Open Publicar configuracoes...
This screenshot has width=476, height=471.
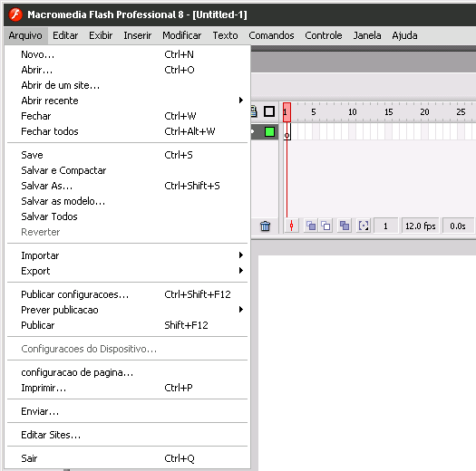(128, 294)
